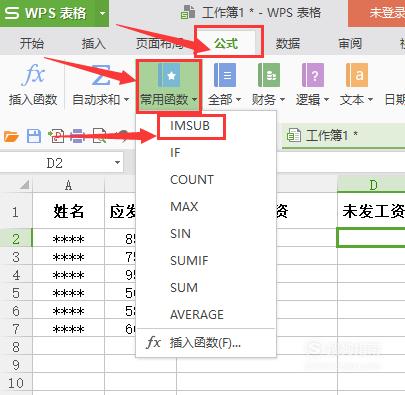Click the save floppy disk icon
This screenshot has height=395, width=405.
[34, 136]
